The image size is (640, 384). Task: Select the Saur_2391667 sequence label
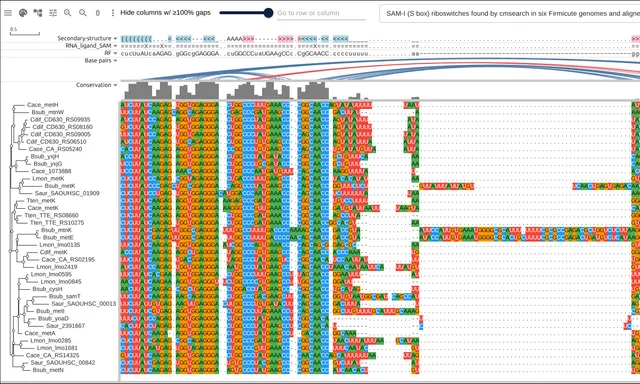click(65, 325)
